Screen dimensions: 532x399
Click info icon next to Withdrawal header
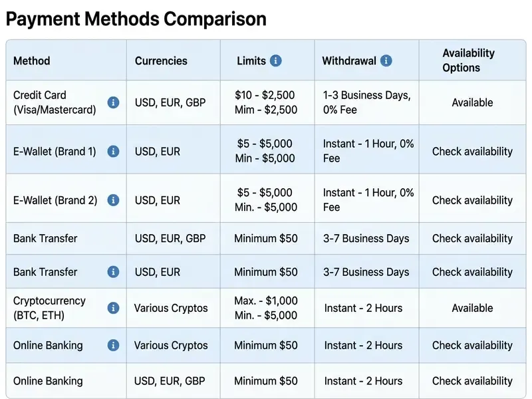(x=386, y=61)
